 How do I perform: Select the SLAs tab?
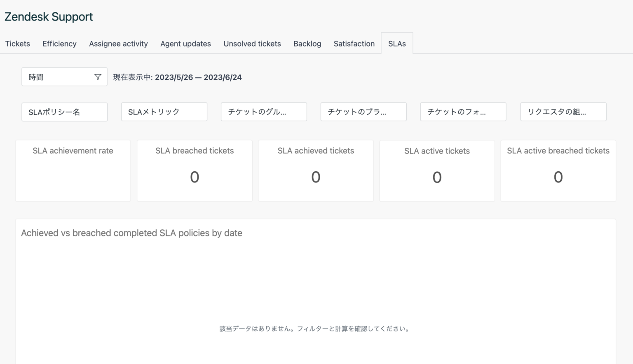(x=397, y=43)
